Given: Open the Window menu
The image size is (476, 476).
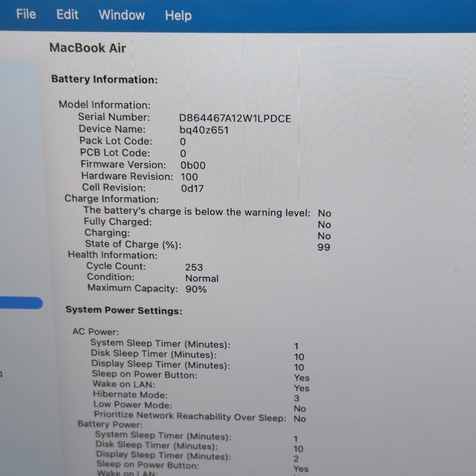Looking at the screenshot, I should (122, 15).
